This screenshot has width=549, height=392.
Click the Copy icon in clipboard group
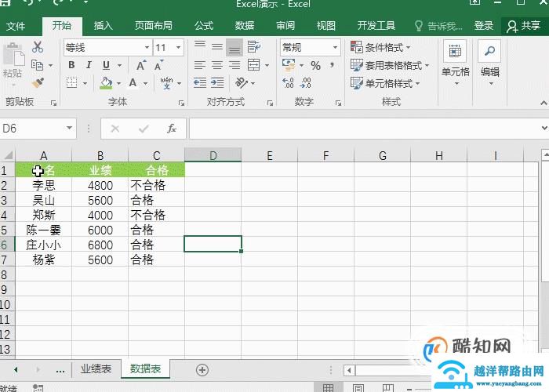(37, 65)
